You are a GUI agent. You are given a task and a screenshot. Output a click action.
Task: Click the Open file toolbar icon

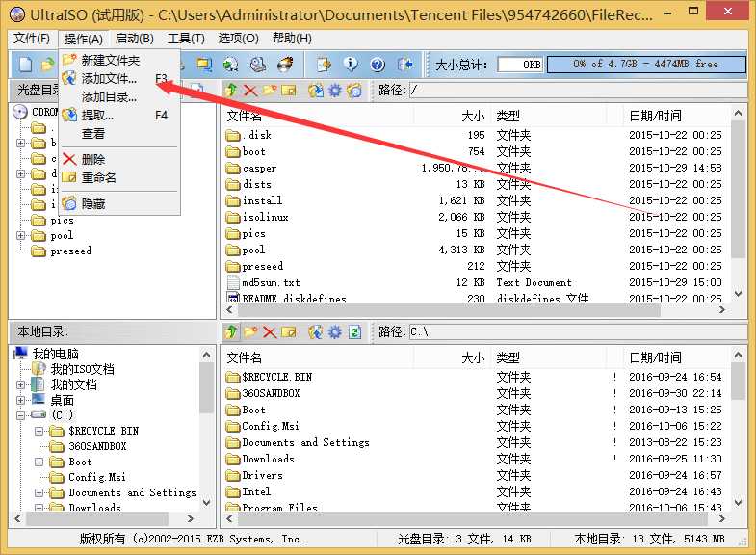point(48,65)
